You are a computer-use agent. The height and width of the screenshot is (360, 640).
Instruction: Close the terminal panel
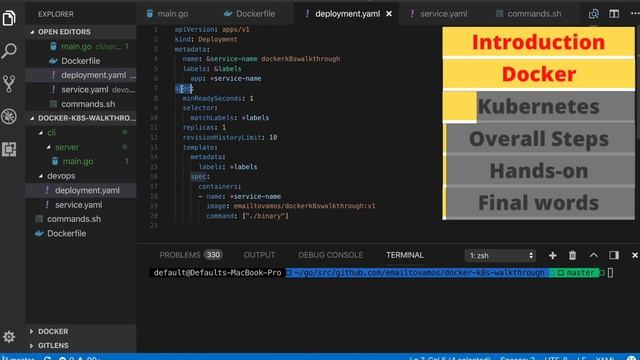click(635, 255)
